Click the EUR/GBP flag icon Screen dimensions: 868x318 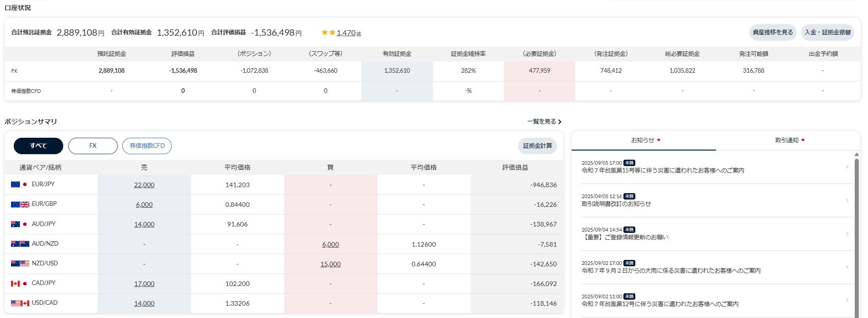pos(20,204)
